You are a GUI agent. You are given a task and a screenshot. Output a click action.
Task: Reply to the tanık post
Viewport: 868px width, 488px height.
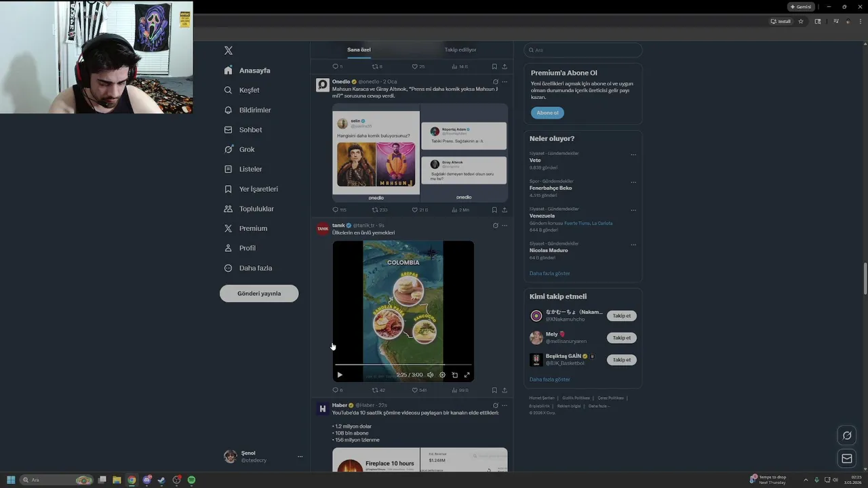coord(338,390)
